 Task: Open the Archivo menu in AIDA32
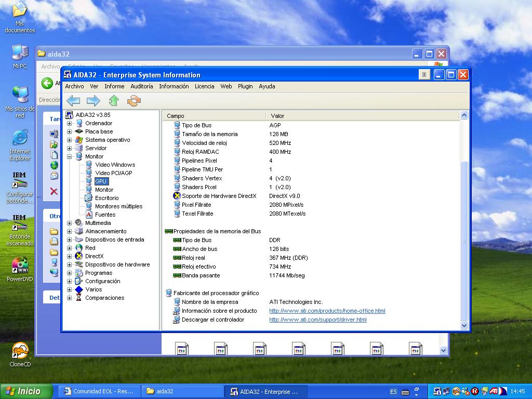74,86
